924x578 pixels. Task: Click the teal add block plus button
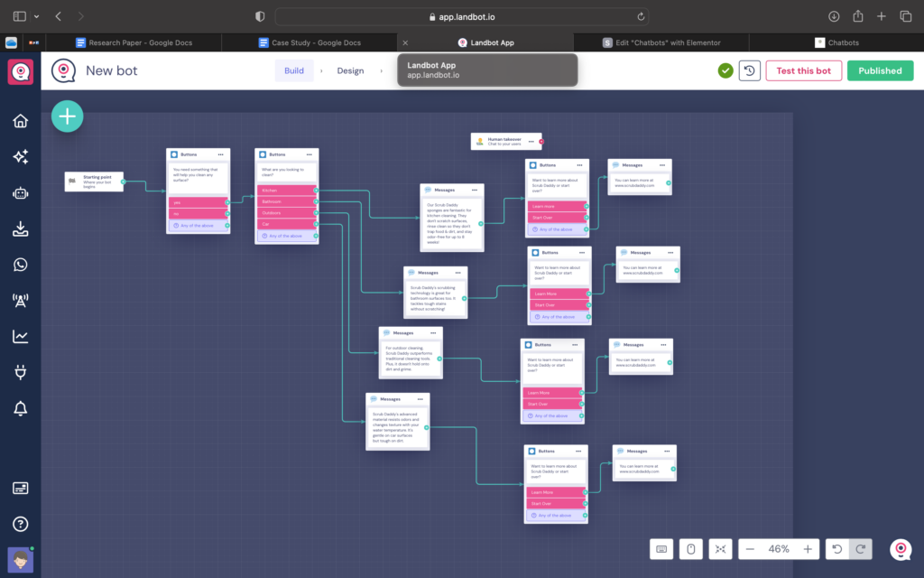point(68,116)
